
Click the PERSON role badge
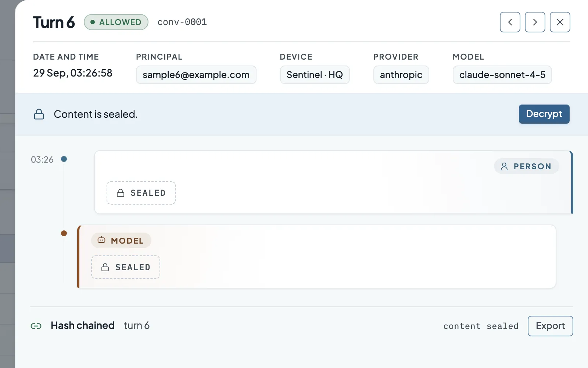526,166
